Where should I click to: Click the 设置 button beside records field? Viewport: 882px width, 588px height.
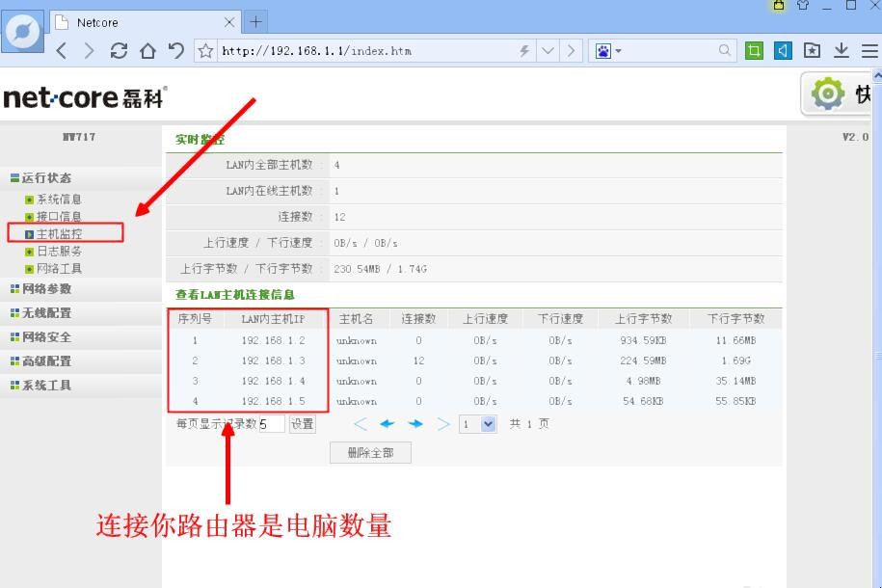coord(303,424)
